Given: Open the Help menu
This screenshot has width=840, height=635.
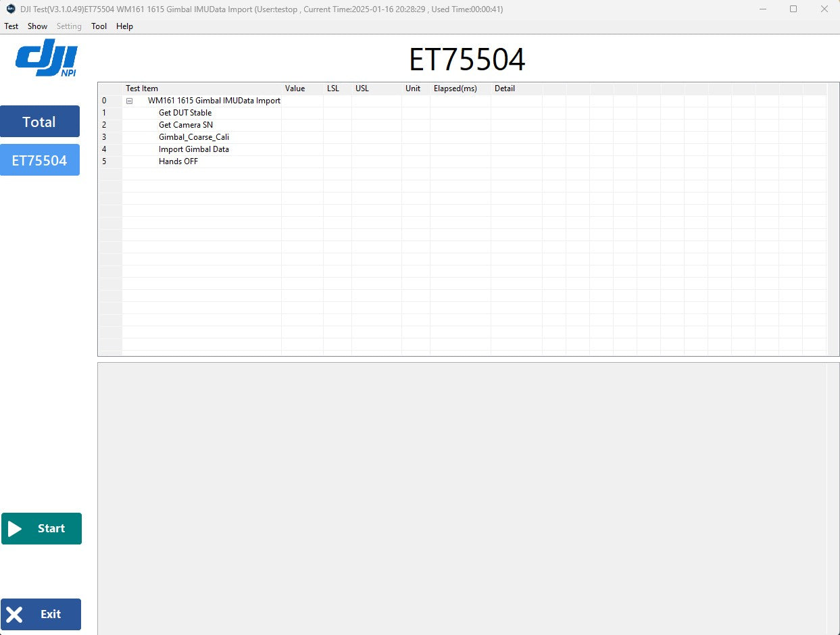Looking at the screenshot, I should click(124, 26).
